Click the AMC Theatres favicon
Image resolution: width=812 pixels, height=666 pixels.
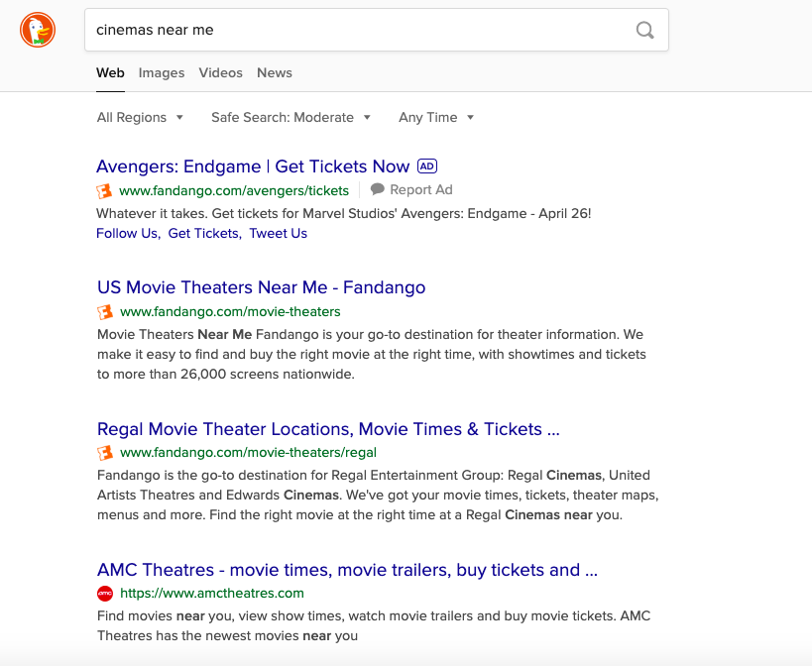[104, 593]
